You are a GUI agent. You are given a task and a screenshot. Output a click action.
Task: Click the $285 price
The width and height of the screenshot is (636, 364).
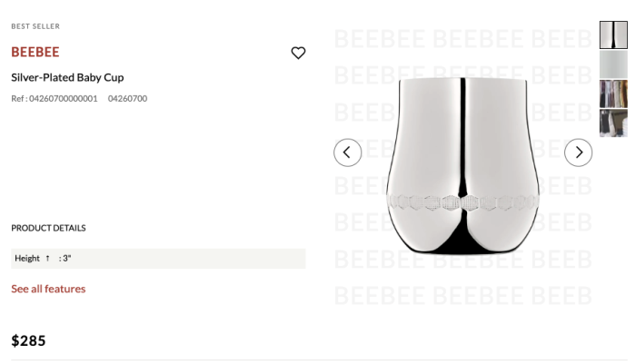point(28,340)
